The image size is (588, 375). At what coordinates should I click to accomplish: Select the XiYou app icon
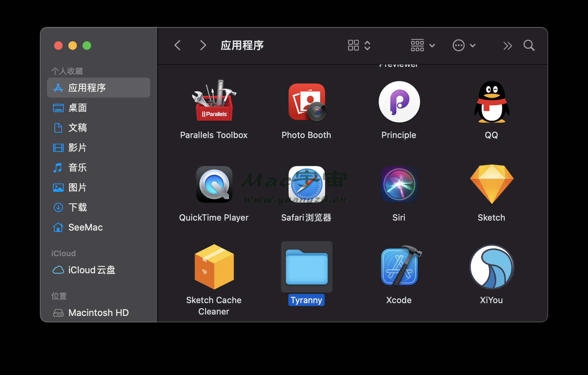pyautogui.click(x=492, y=267)
